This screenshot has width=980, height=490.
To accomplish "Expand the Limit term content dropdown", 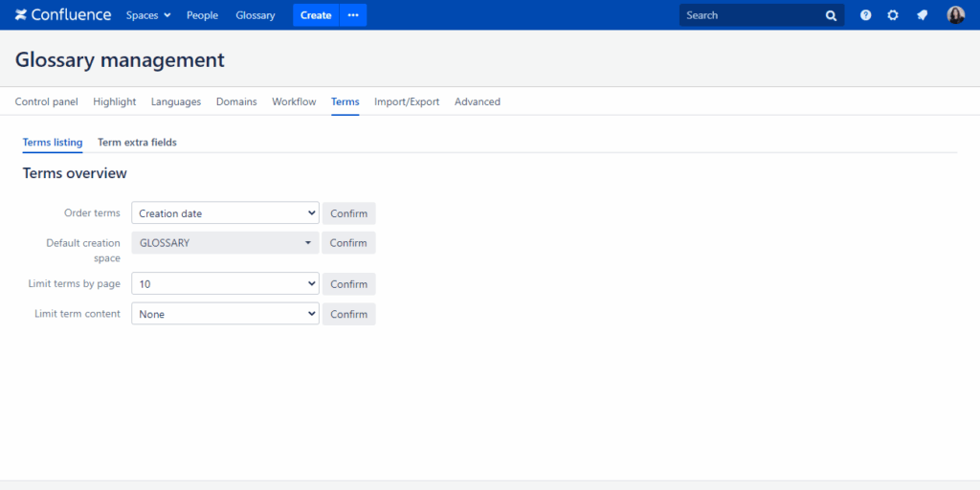I will (225, 314).
